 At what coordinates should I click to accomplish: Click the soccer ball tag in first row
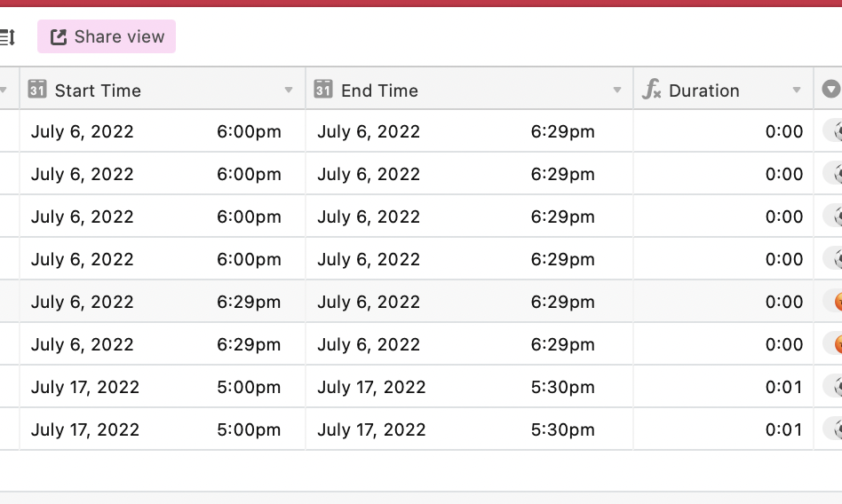tap(838, 131)
